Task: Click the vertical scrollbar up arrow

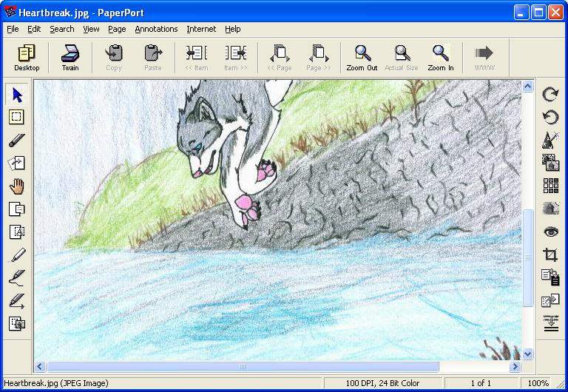Action: [528, 87]
